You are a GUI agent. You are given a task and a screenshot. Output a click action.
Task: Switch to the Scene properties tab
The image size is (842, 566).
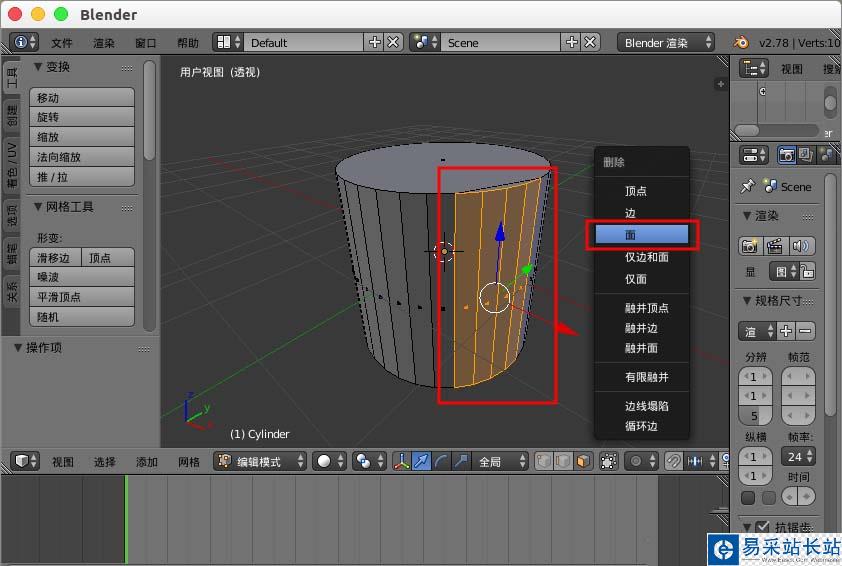coord(827,155)
